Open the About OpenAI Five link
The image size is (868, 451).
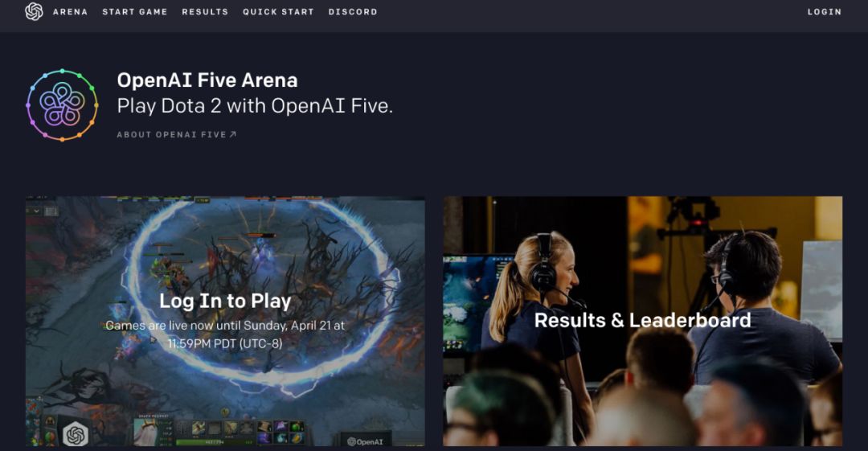pyautogui.click(x=177, y=134)
